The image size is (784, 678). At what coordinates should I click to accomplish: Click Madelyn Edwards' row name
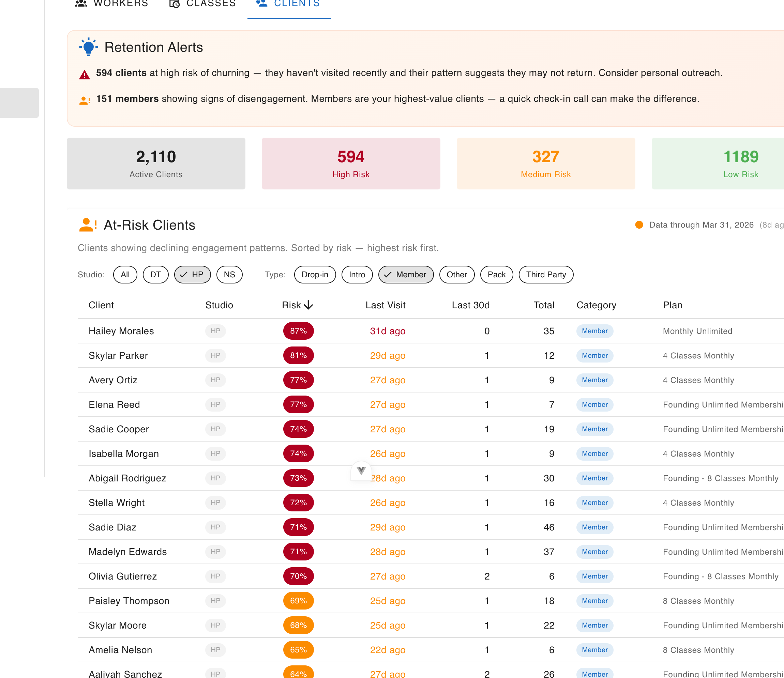pyautogui.click(x=127, y=552)
